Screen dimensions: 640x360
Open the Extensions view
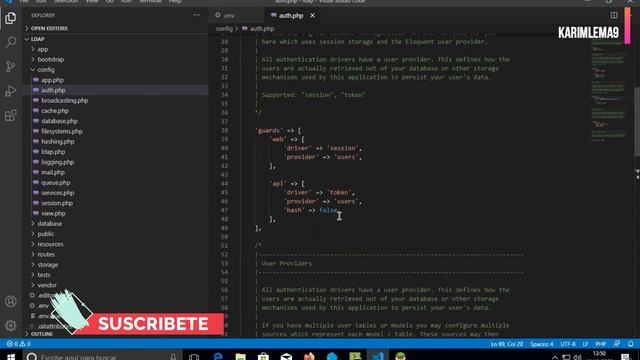tap(11, 115)
